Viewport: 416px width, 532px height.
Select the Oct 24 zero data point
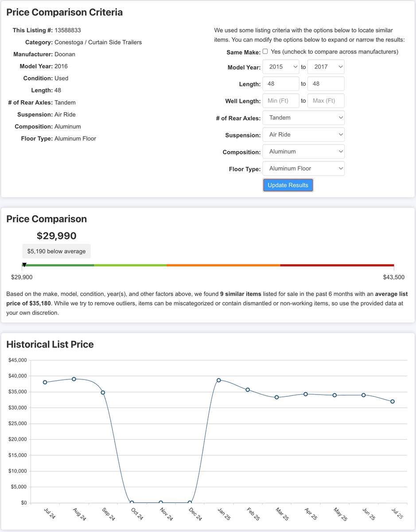[x=132, y=503]
